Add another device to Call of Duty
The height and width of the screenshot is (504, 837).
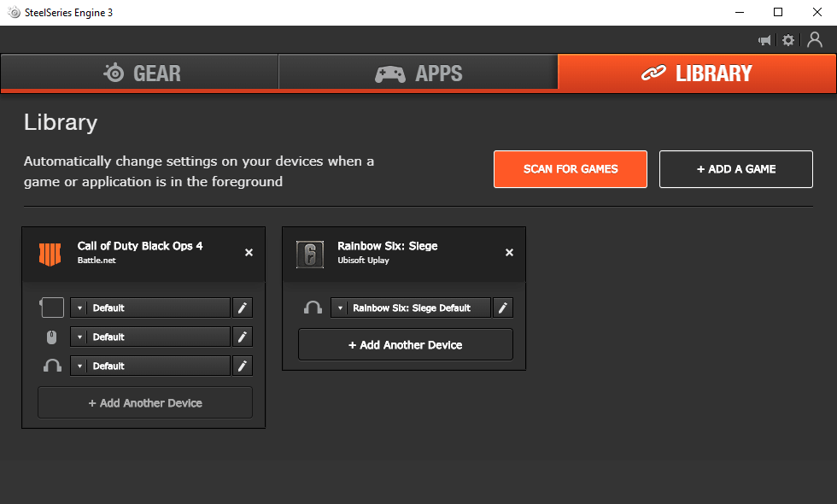145,403
